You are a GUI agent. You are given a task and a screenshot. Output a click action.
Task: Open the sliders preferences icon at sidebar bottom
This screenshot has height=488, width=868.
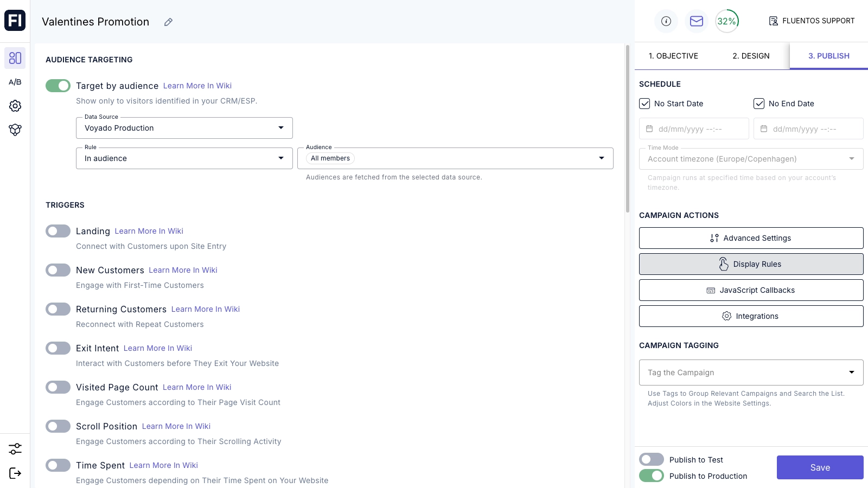[x=15, y=449]
